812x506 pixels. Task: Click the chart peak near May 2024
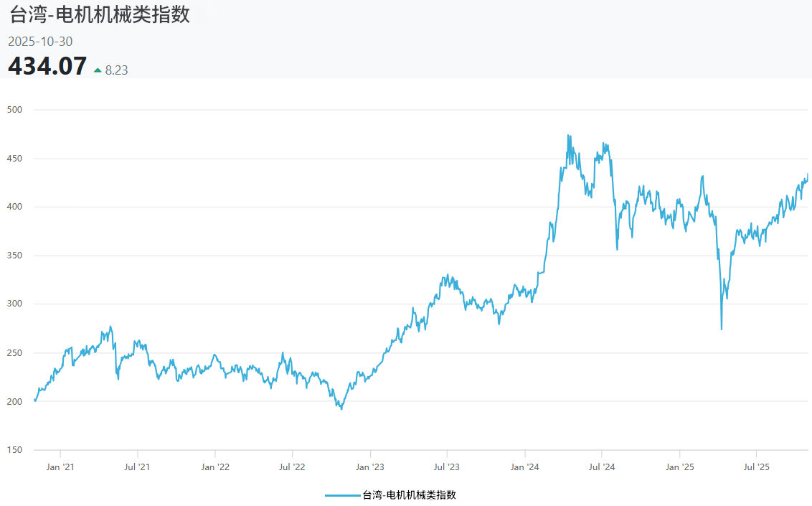pos(569,135)
